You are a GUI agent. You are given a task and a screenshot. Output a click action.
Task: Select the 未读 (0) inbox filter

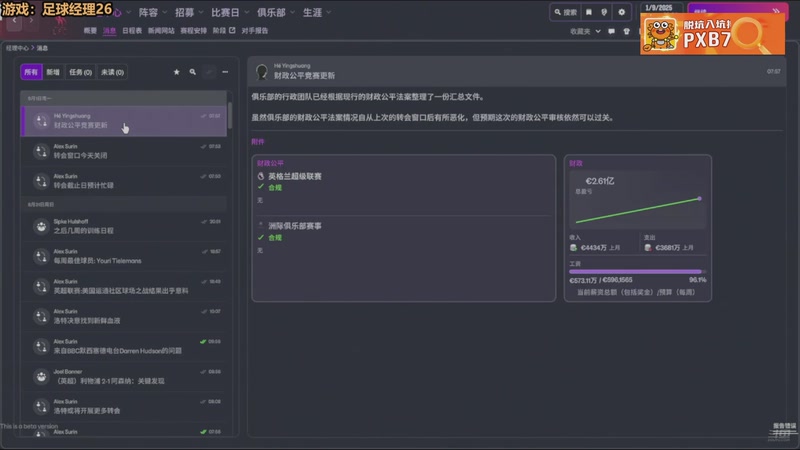112,72
